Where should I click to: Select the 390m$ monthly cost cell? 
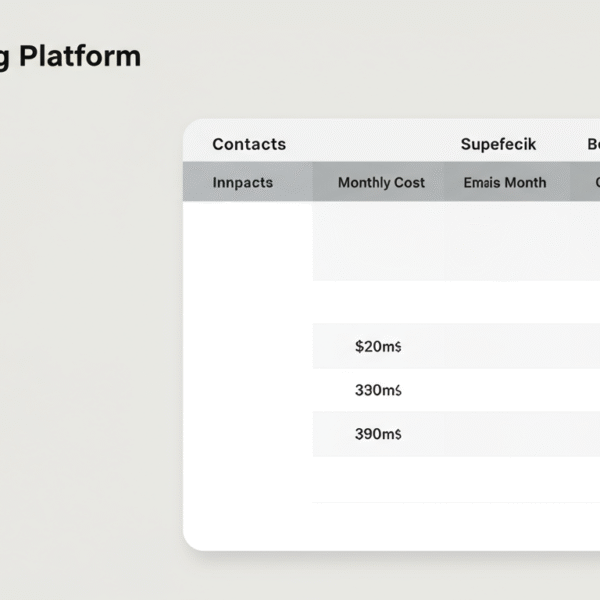point(378,434)
